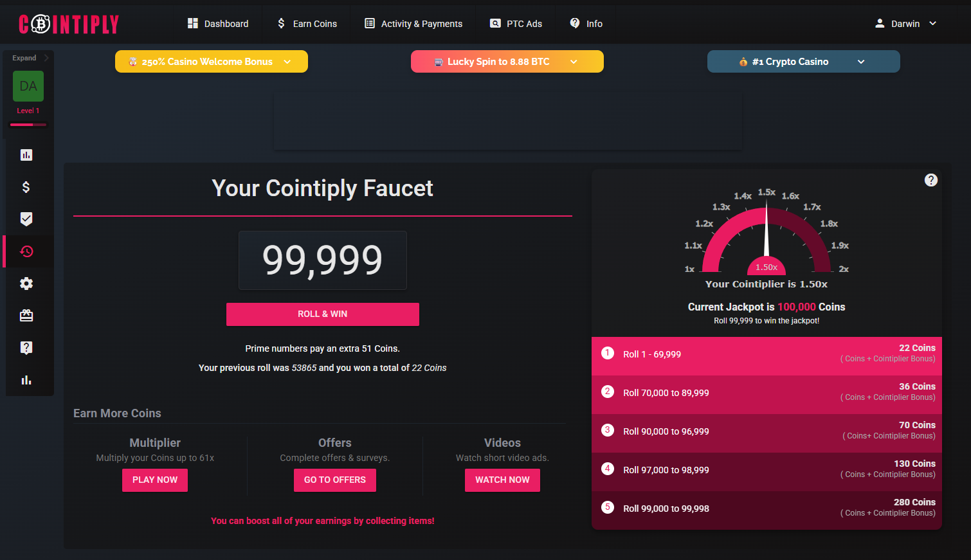Open the Dashboard menu item
The image size is (971, 560).
[218, 24]
